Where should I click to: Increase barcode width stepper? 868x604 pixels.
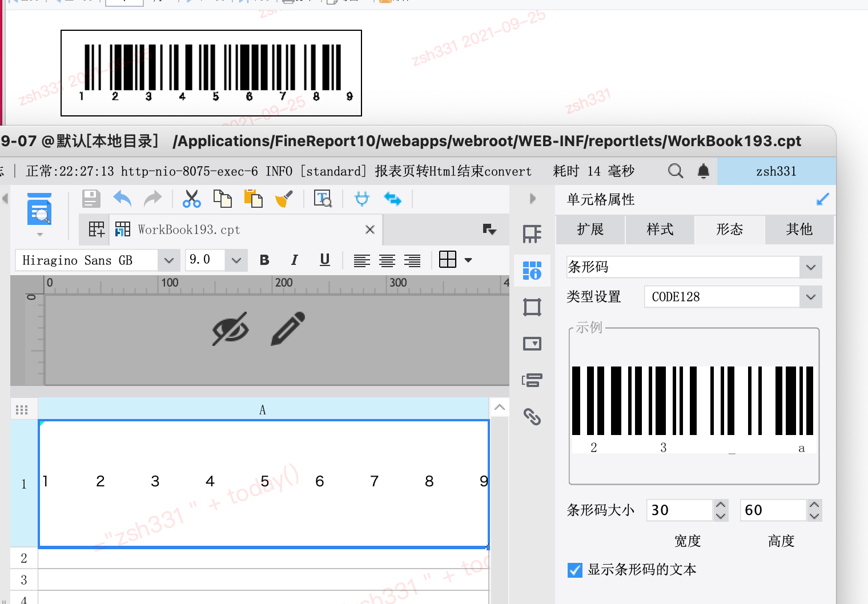[721, 505]
